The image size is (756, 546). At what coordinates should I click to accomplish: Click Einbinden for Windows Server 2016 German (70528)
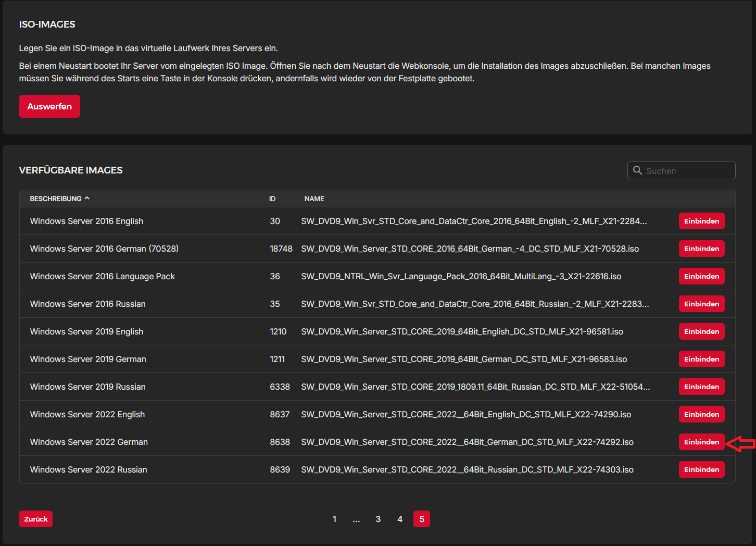coord(701,249)
